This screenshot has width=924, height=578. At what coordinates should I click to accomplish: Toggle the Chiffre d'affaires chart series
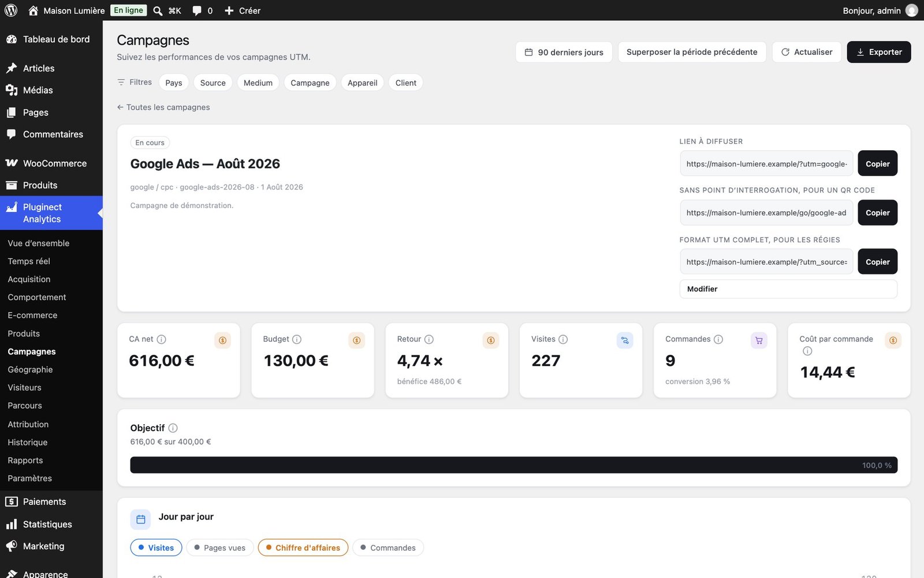coord(303,547)
